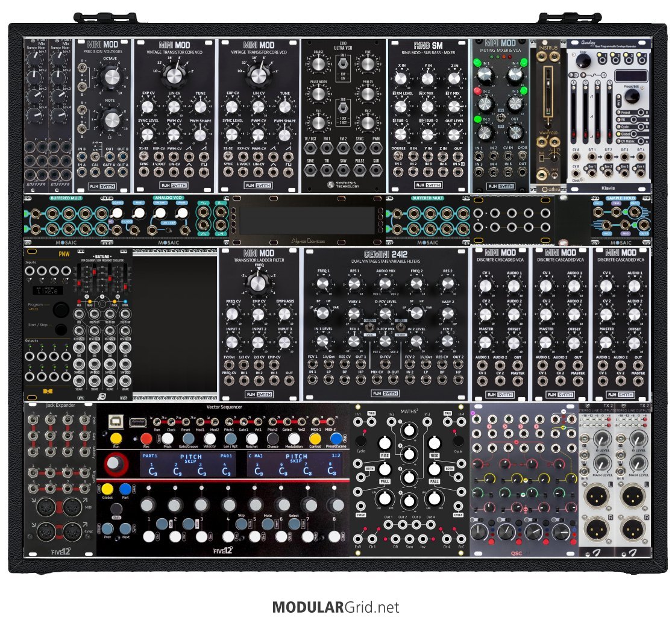Click the Mute button on Vector Sequencer

coord(268,523)
